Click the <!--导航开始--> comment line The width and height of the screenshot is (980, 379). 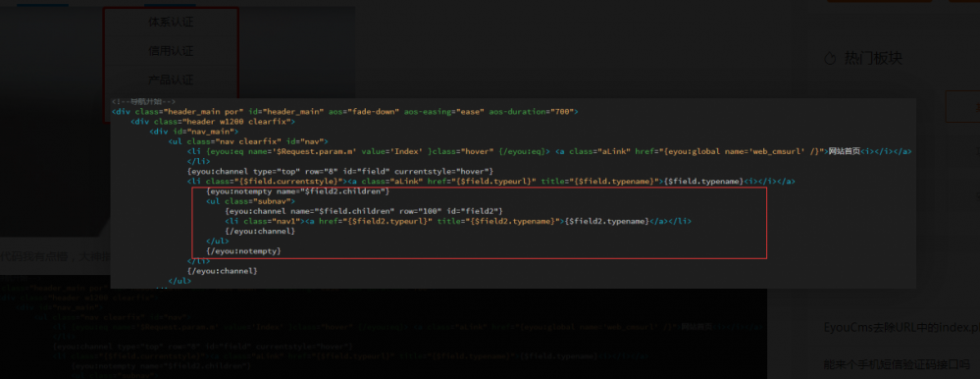click(144, 102)
